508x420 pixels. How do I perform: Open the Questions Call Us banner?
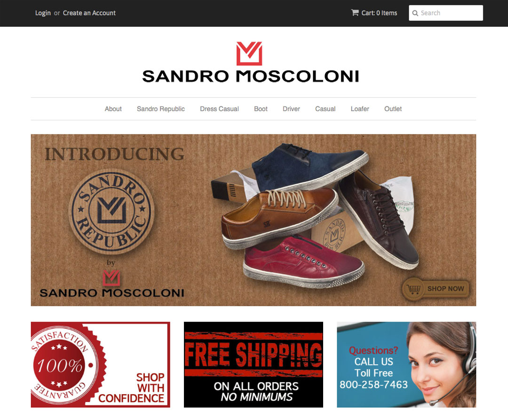[x=406, y=365]
